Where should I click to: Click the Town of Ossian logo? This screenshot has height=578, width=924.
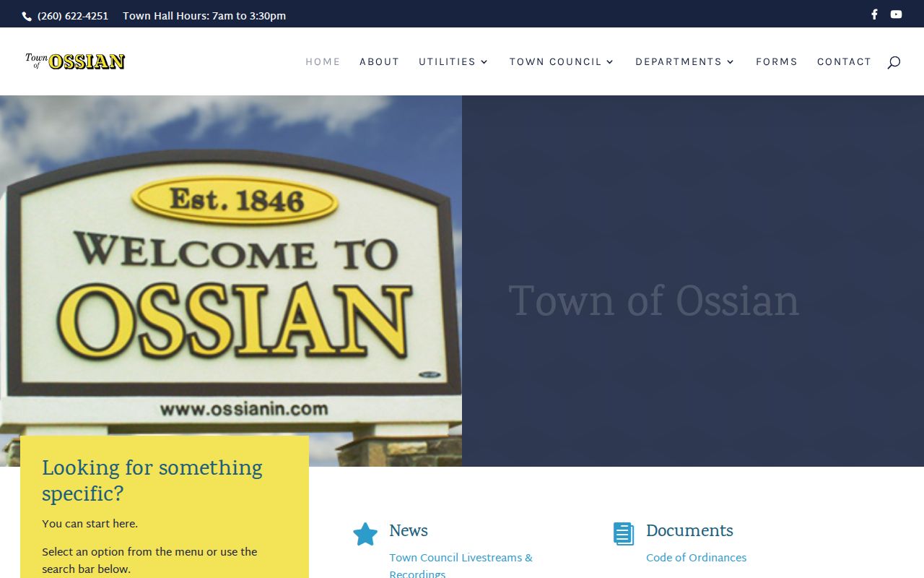tap(75, 61)
